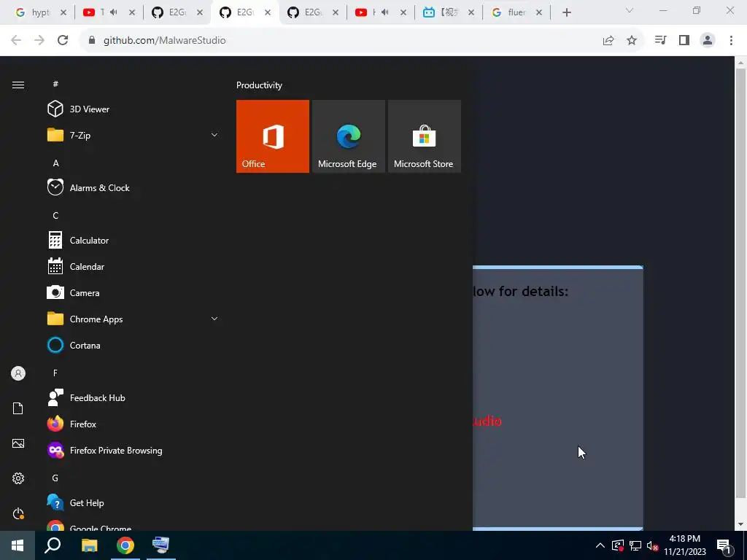Image resolution: width=747 pixels, height=560 pixels.
Task: Open the Get Help app
Action: (x=133, y=503)
